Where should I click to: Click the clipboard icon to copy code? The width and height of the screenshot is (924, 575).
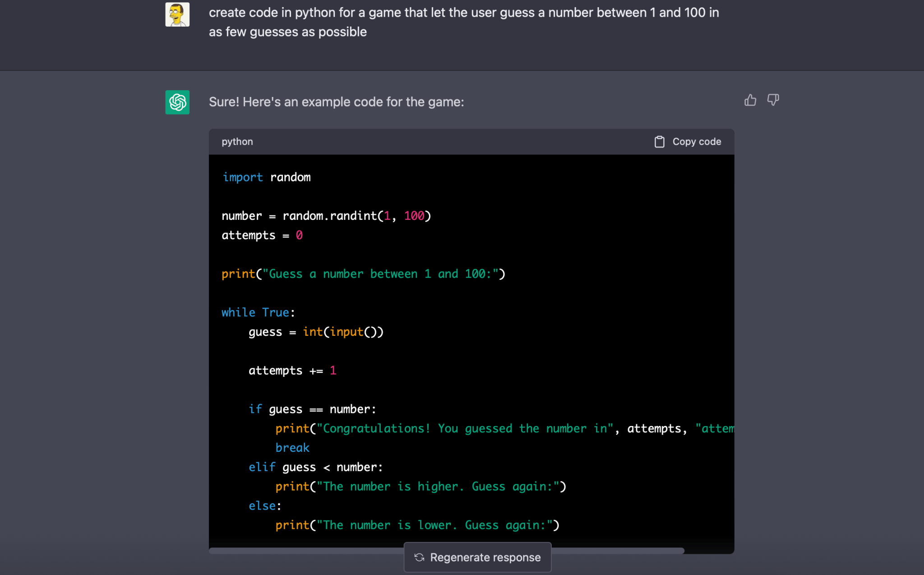[x=659, y=141]
